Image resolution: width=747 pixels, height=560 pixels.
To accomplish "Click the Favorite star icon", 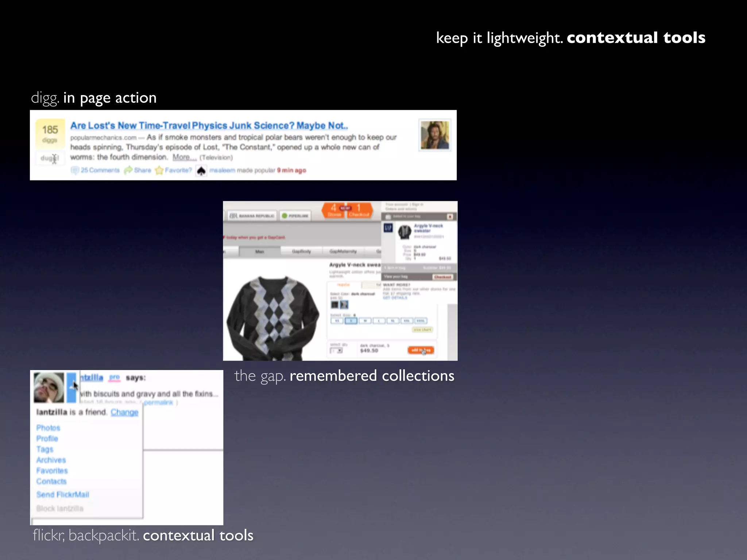I will (x=159, y=170).
